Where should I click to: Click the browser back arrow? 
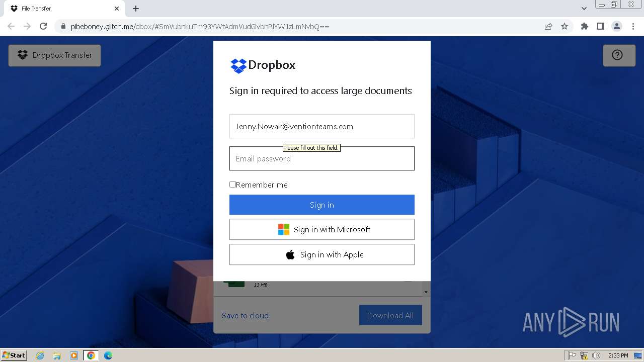tap(11, 26)
